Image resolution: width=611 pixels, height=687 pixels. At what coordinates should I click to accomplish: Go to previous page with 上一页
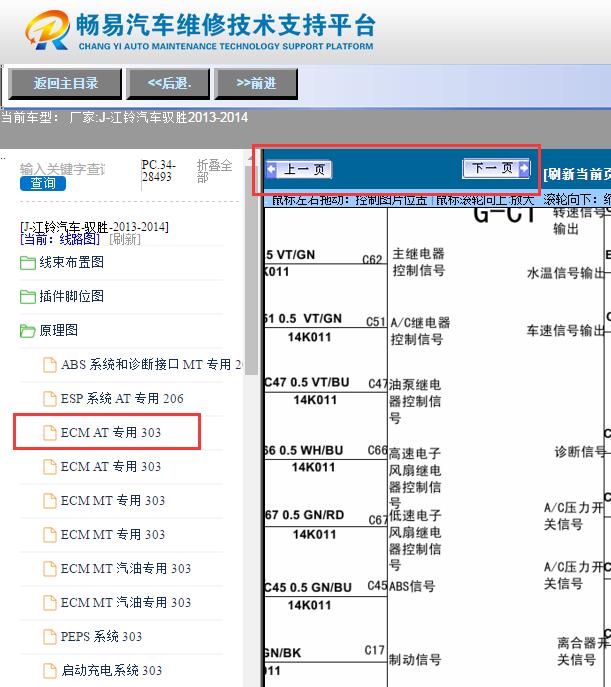299,169
